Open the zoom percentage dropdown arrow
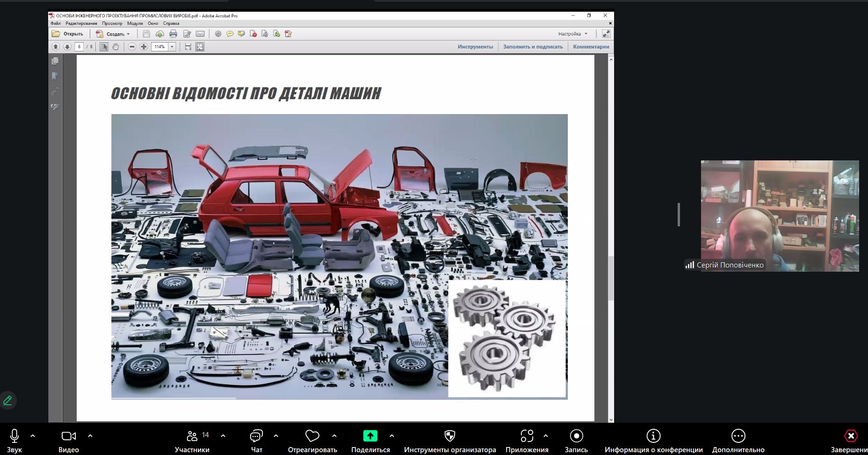Screen dimensions: 868x455 click(x=172, y=47)
